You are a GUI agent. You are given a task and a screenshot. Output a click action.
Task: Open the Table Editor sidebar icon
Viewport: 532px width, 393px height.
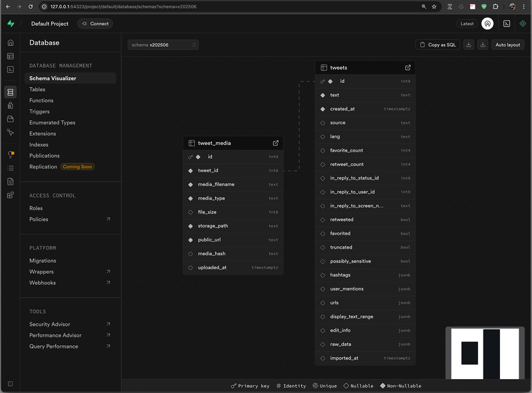tap(11, 56)
